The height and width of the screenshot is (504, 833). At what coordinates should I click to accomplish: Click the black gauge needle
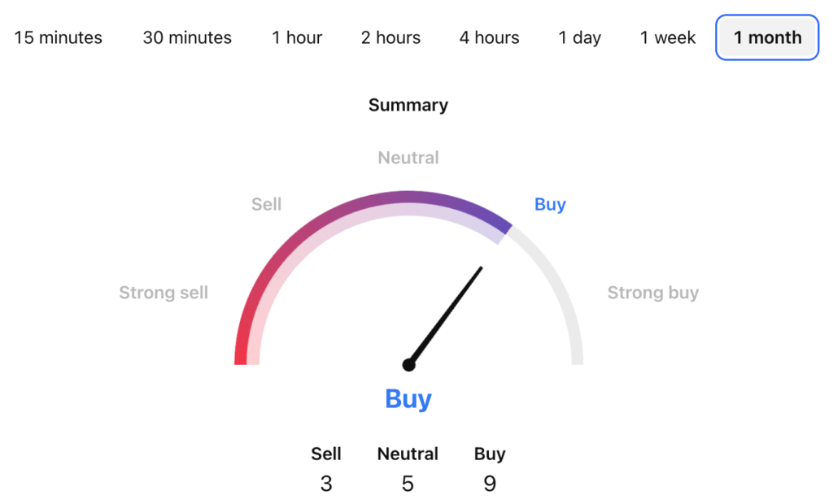[447, 314]
